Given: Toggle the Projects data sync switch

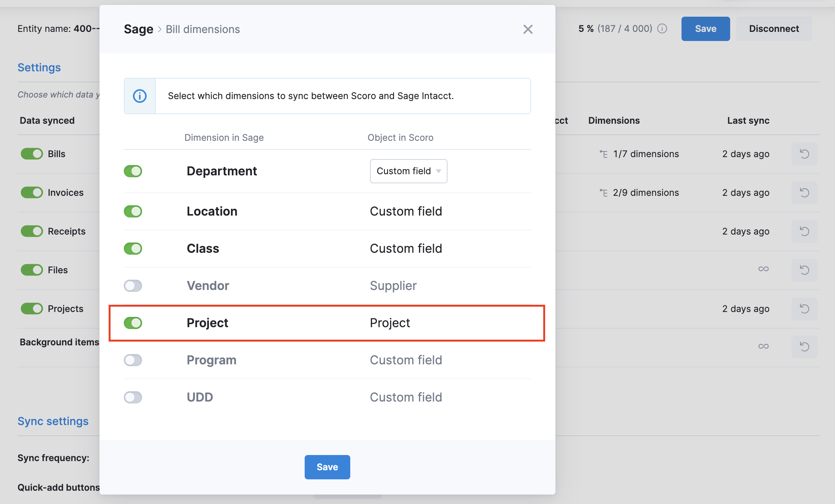Looking at the screenshot, I should (x=32, y=309).
